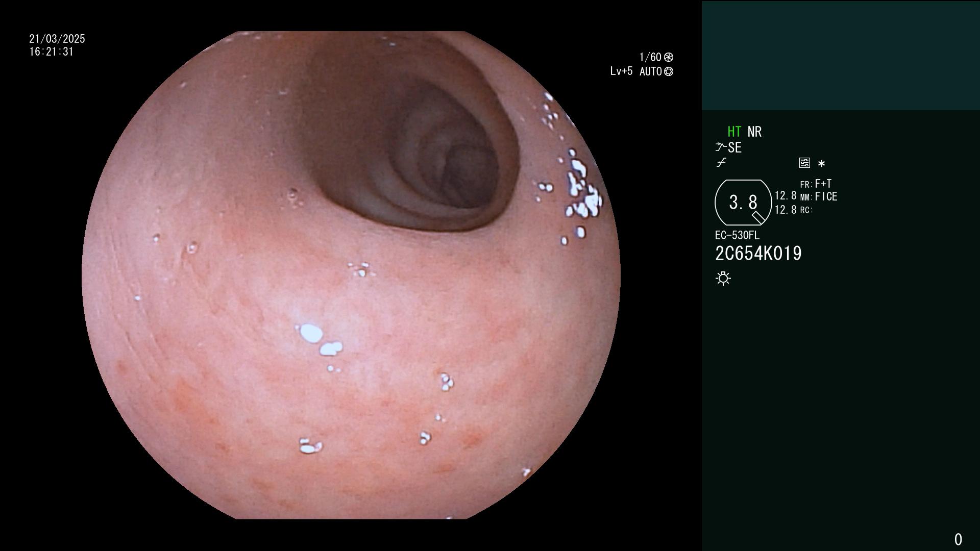Viewport: 980px width, 551px height.
Task: Click the AUTO iris mode text
Action: [x=651, y=71]
